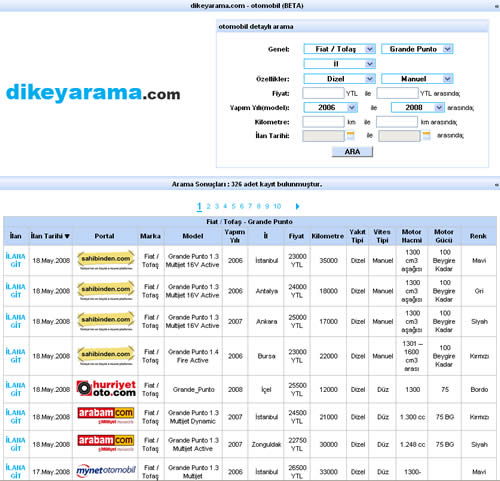Screen dimensions: 500x481
Task: Click the minimum Fiyat input field
Action: 323,93
